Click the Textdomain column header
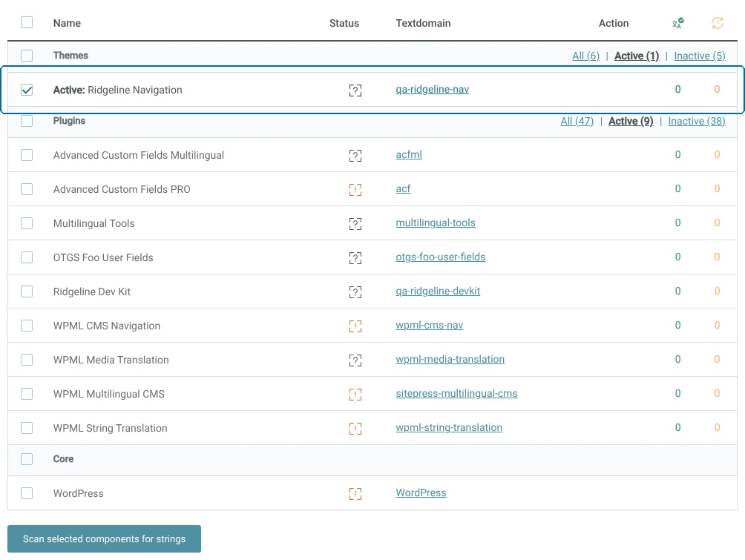This screenshot has width=745, height=560. coord(424,23)
